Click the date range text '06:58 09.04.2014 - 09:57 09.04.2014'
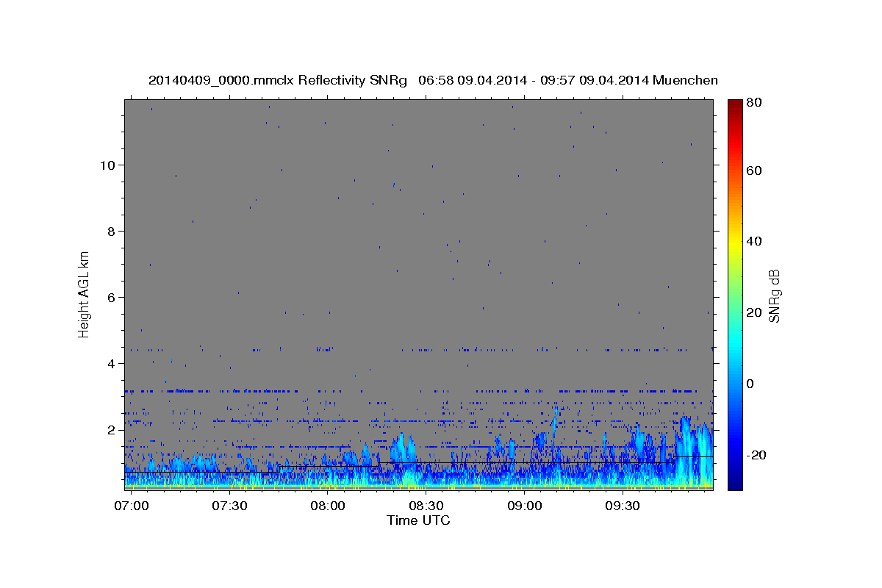 533,80
